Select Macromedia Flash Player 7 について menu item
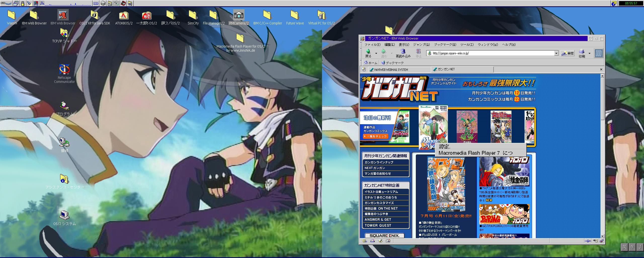 (480, 153)
